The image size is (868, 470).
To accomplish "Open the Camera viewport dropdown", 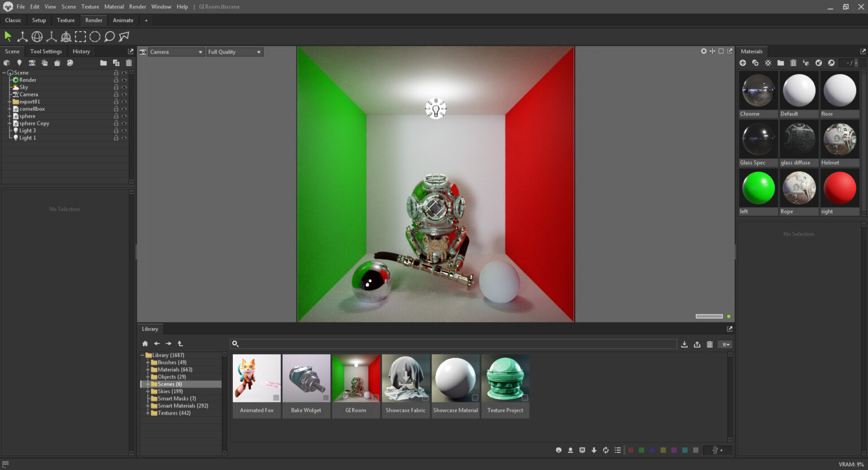I will (x=176, y=51).
